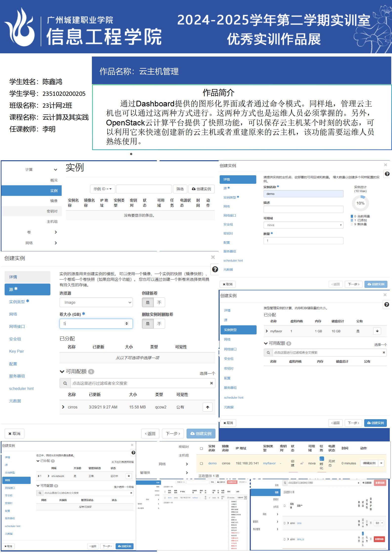392x554 pixels.
Task: Click the search icon in source quota filter
Action: [65, 383]
